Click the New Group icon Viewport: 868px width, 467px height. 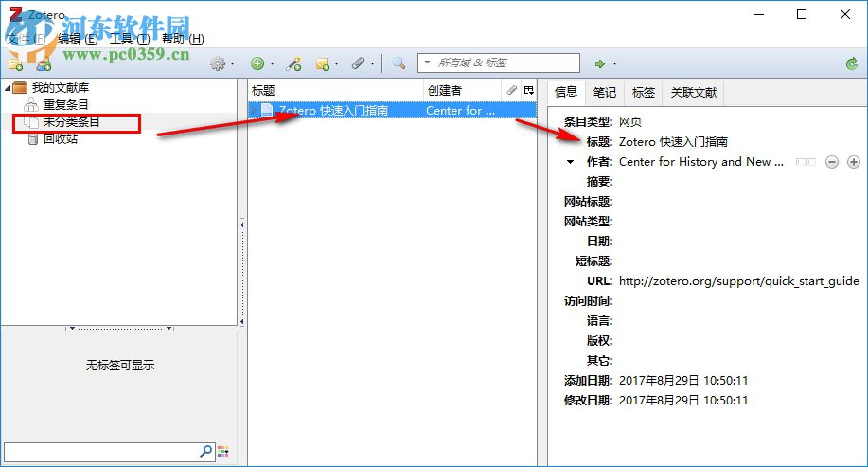coord(44,64)
